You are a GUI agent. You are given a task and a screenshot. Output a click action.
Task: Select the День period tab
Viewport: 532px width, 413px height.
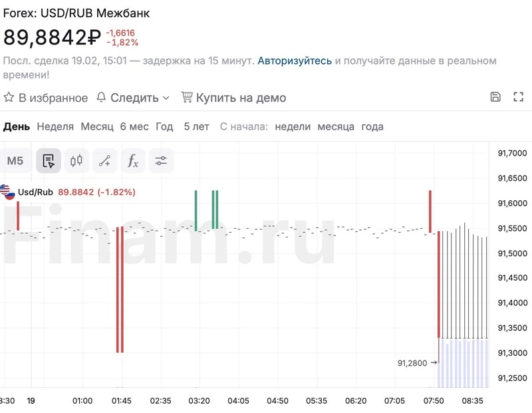pos(16,126)
